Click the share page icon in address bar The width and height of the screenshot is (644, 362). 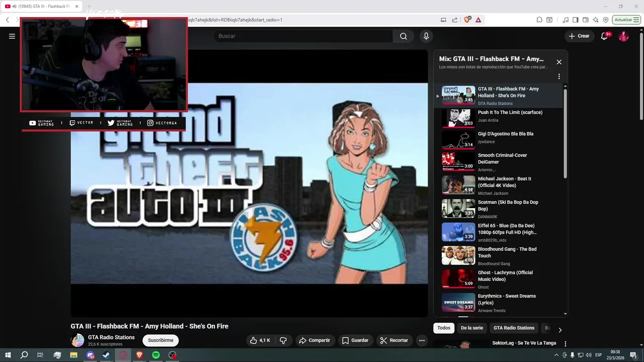455,20
